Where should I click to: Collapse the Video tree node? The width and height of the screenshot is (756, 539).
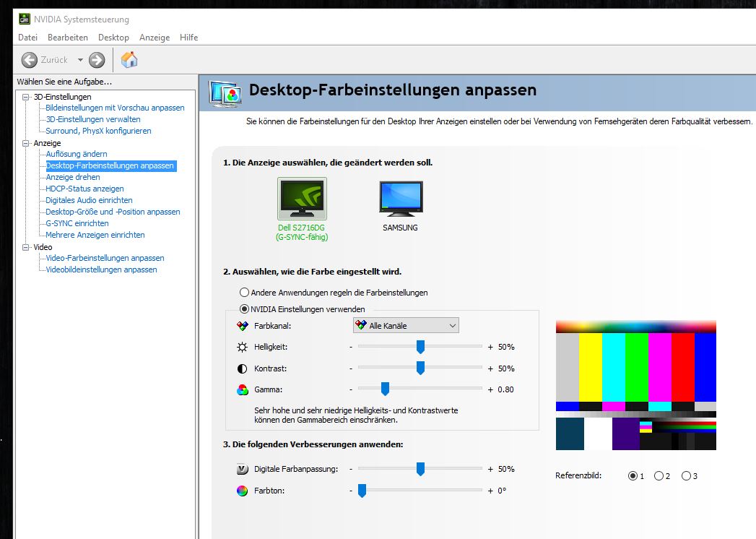point(26,247)
